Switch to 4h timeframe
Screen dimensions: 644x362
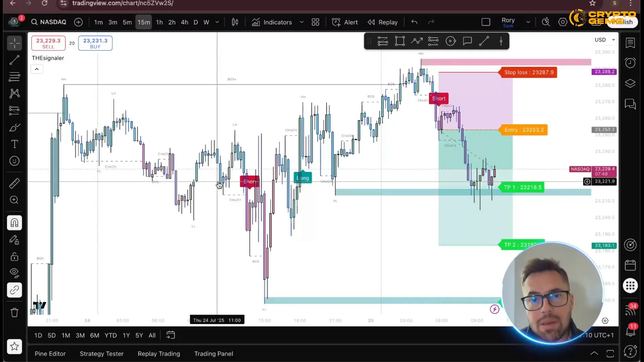point(184,22)
